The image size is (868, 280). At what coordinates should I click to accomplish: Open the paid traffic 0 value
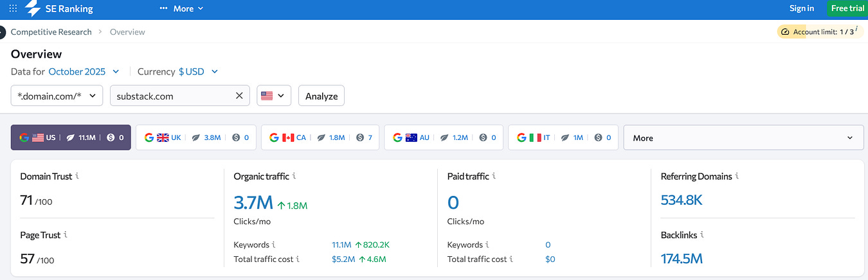click(x=453, y=203)
